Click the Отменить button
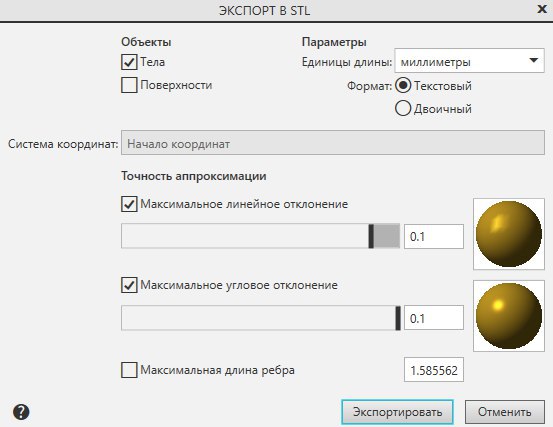 (505, 412)
